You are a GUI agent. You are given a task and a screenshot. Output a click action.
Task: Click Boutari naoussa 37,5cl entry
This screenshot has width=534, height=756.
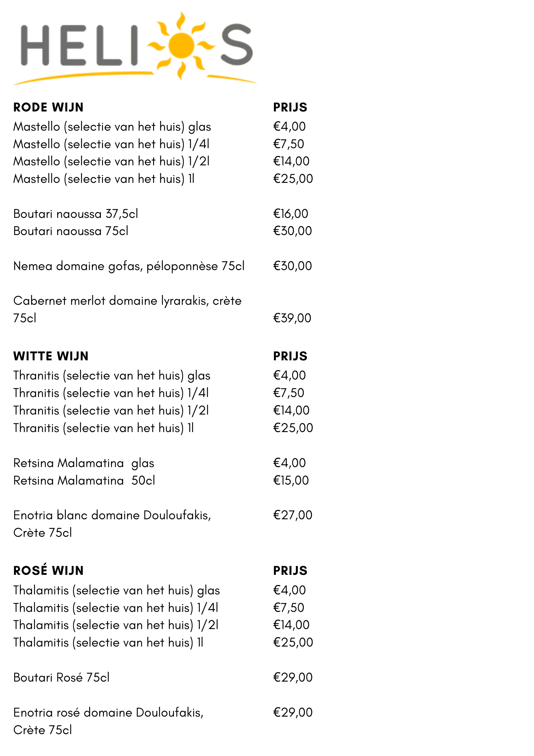(76, 214)
